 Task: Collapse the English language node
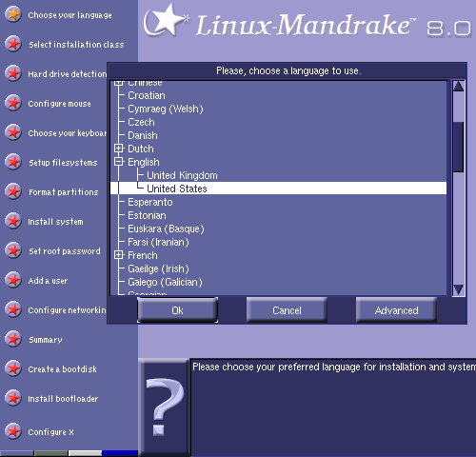click(x=119, y=162)
